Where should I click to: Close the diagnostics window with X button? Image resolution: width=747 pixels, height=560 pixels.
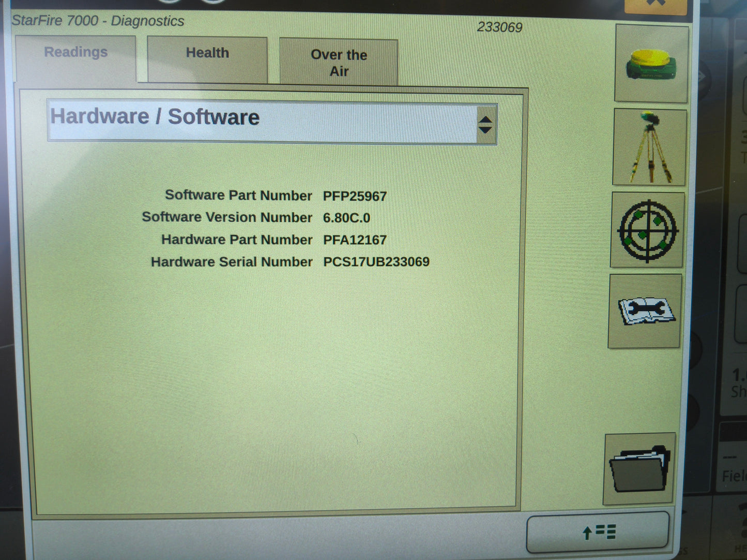655,5
